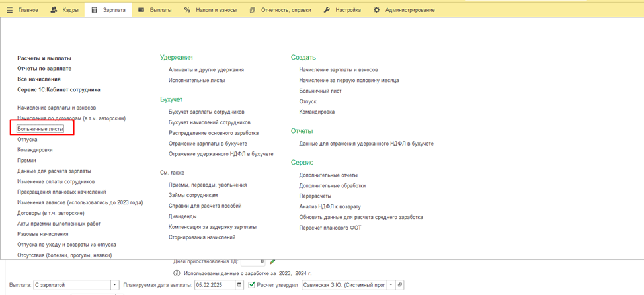Create an Отпуск document under Создать
The width and height of the screenshot is (644, 295).
click(307, 101)
